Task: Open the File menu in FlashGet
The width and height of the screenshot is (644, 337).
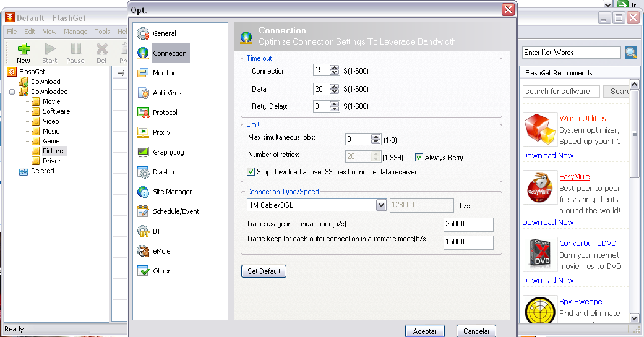Action: click(12, 32)
